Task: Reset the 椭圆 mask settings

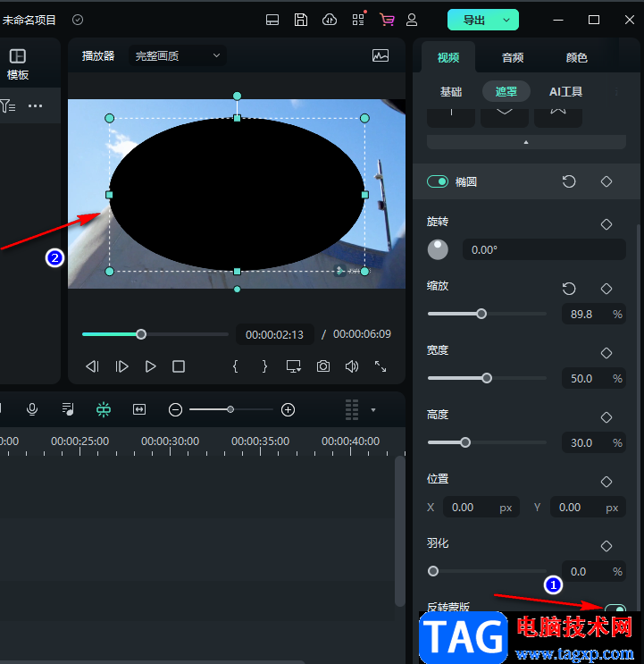Action: (569, 181)
